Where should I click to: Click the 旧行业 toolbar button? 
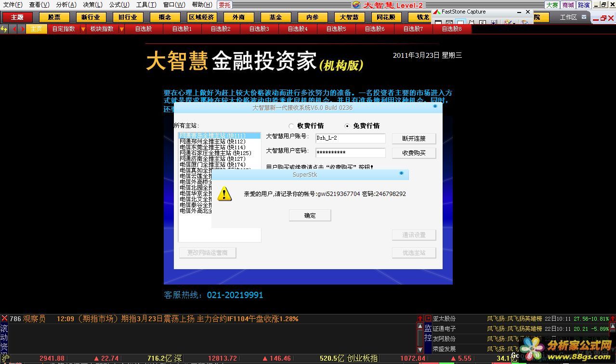click(x=128, y=17)
